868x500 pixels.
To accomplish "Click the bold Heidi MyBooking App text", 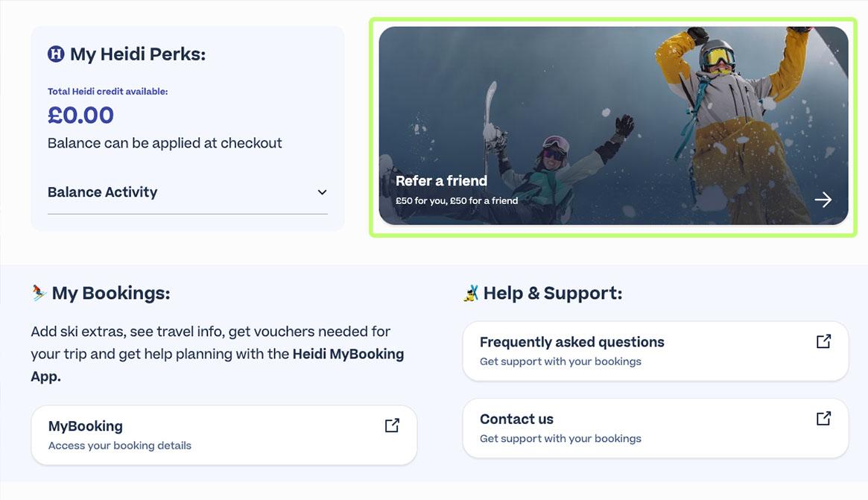I will (x=348, y=354).
